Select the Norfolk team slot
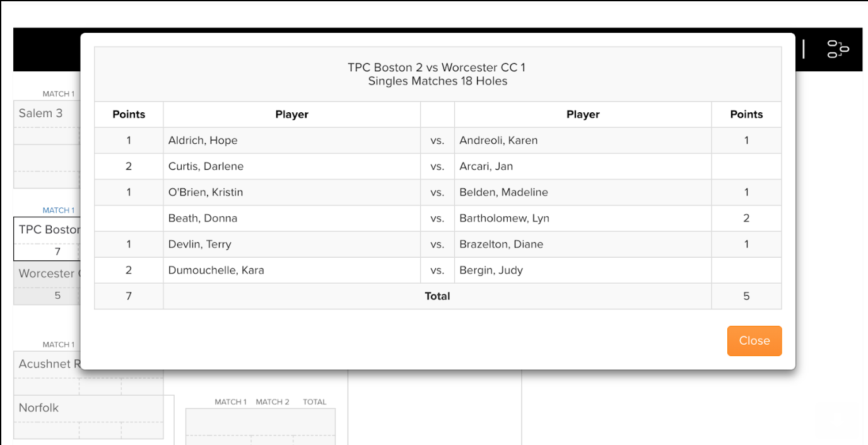Image resolution: width=868 pixels, height=445 pixels. point(38,407)
